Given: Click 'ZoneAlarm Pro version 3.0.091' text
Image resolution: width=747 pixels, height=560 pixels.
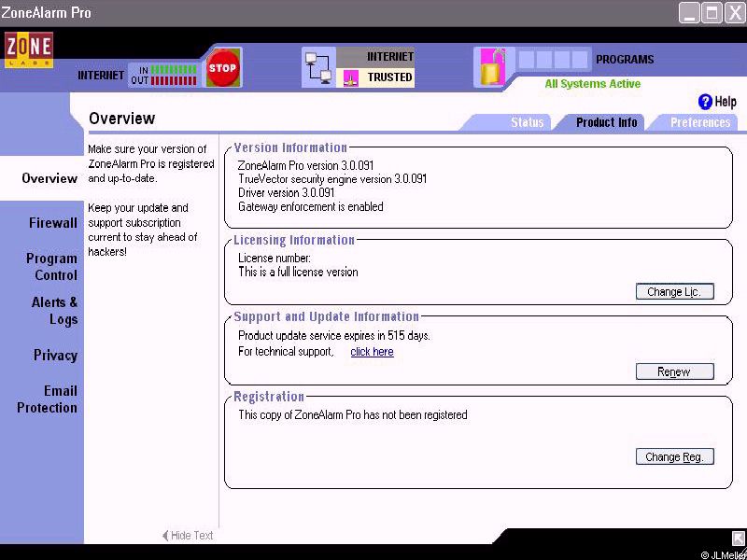Looking at the screenshot, I should 305,166.
